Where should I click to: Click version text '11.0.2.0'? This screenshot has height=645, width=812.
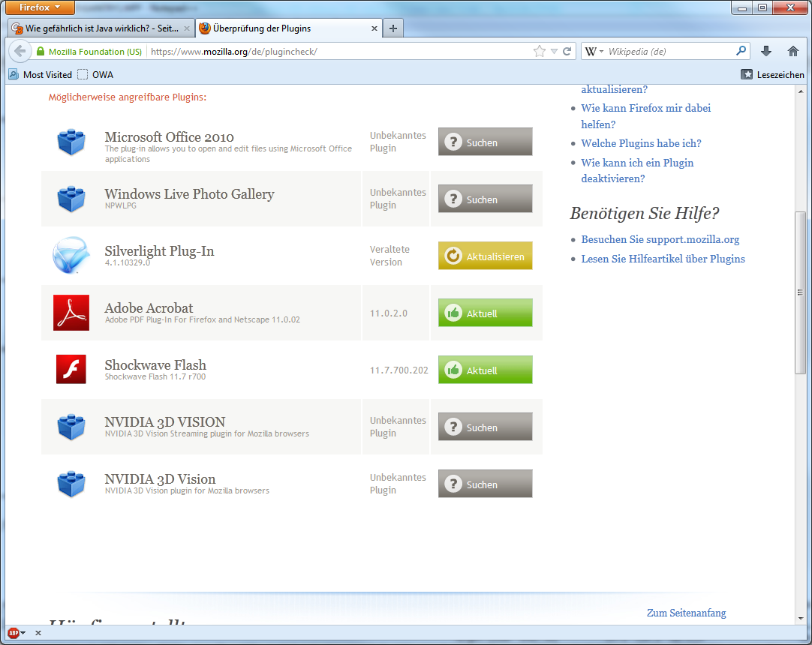click(x=389, y=313)
